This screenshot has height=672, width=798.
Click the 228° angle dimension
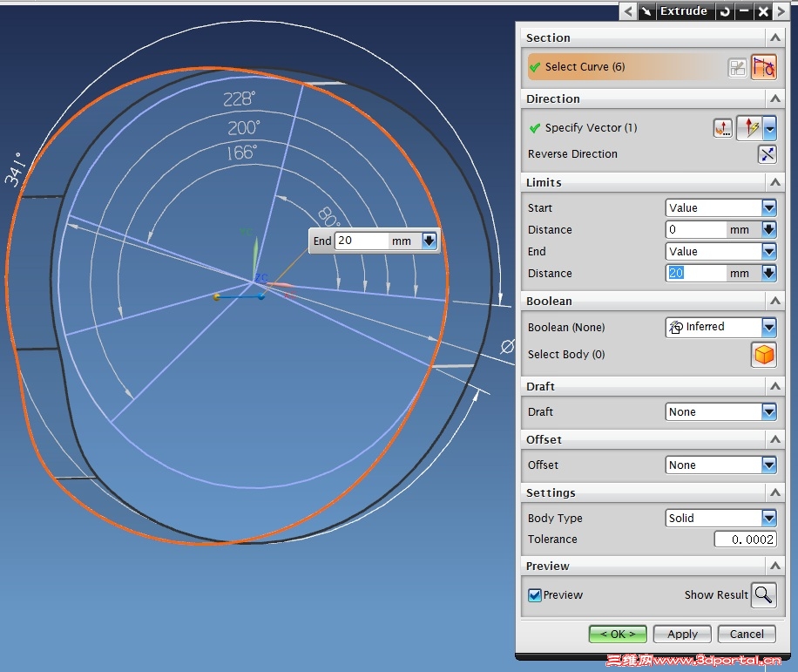239,98
